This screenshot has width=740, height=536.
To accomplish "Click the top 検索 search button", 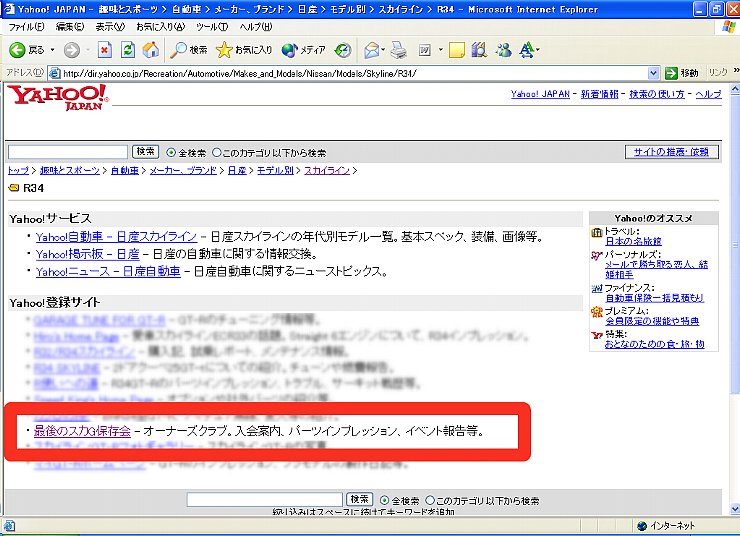I will (x=145, y=151).
